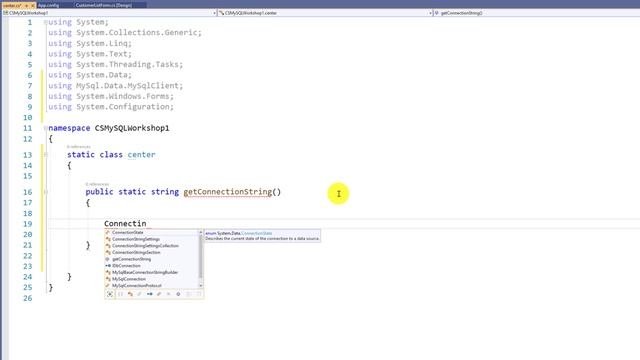Click the enum icon beside ConnectionState
Image resolution: width=640 pixels, height=360 pixels.
click(108, 233)
